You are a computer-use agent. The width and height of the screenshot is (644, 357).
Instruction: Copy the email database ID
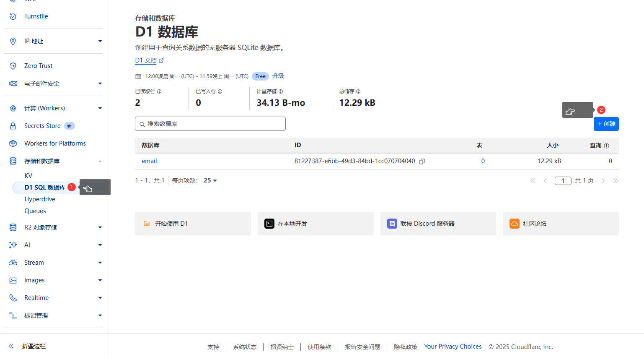coord(422,161)
